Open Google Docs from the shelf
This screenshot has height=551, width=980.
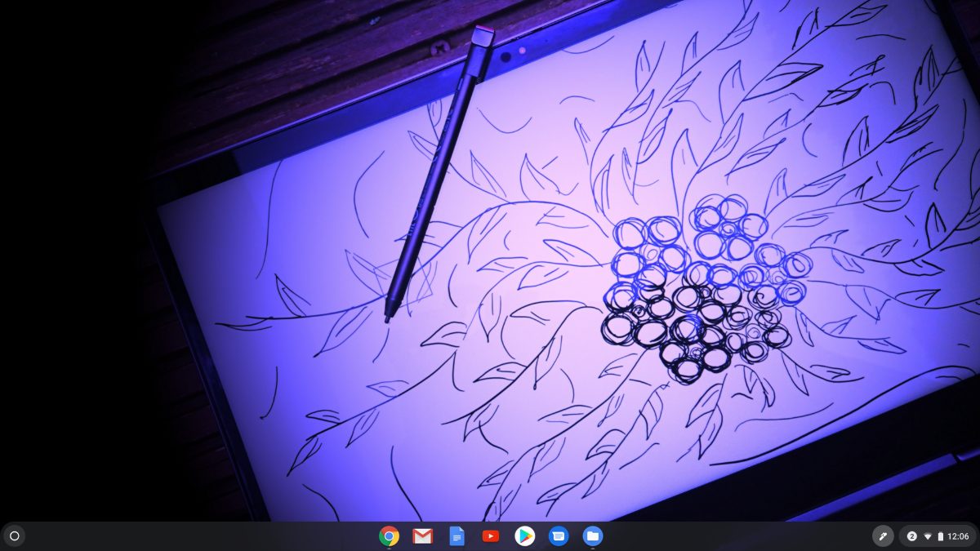(x=457, y=536)
